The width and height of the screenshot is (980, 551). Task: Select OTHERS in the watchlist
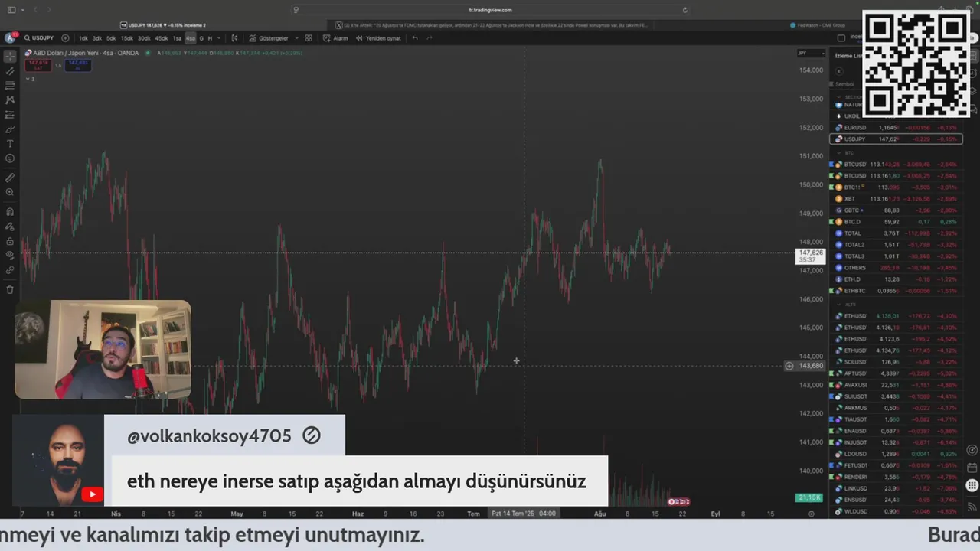pyautogui.click(x=896, y=268)
